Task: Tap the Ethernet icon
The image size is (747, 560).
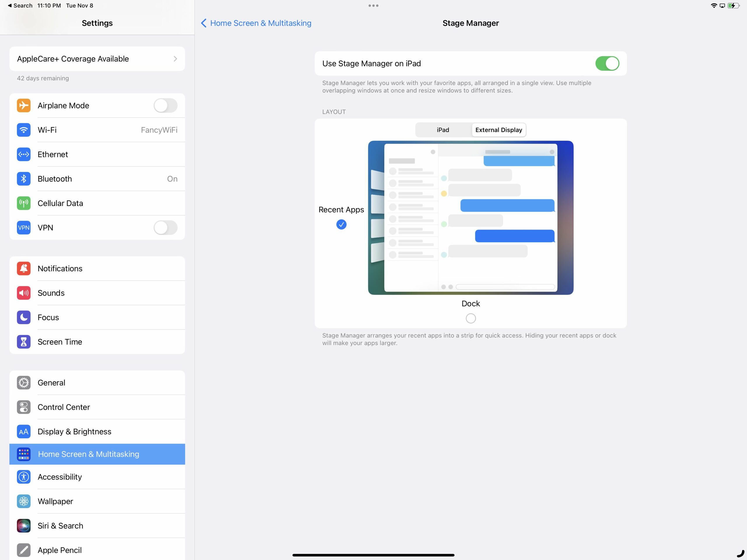Action: (x=24, y=154)
